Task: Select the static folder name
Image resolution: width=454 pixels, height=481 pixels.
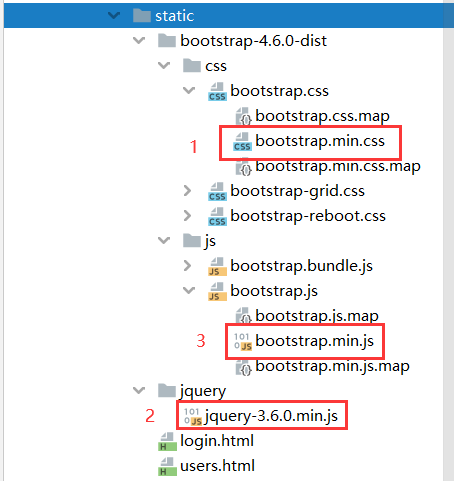Action: pyautogui.click(x=174, y=16)
